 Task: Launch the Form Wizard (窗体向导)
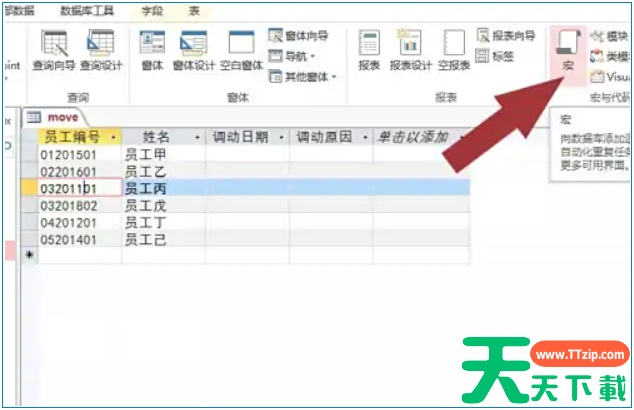(x=298, y=36)
